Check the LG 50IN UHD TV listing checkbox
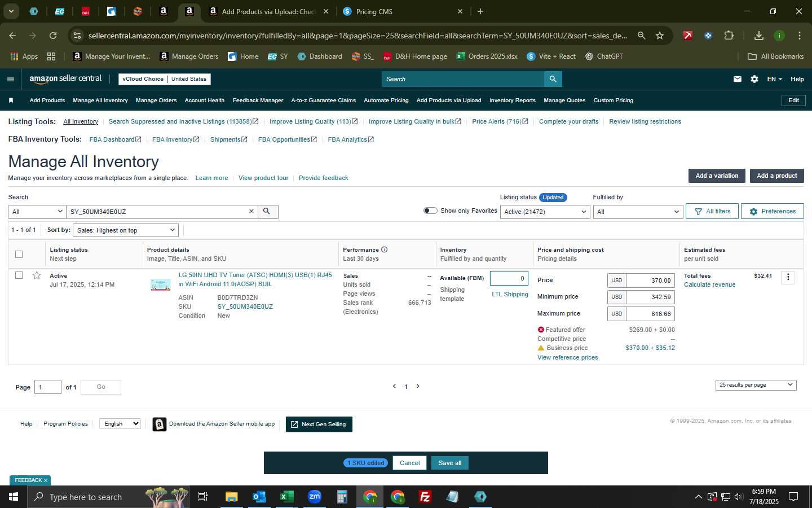 (x=19, y=275)
